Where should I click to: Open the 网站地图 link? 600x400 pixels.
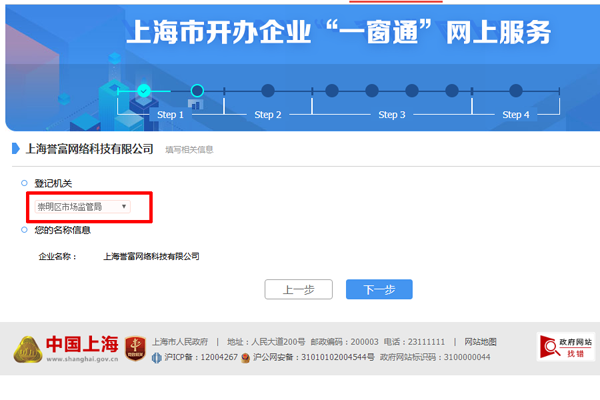(480, 342)
